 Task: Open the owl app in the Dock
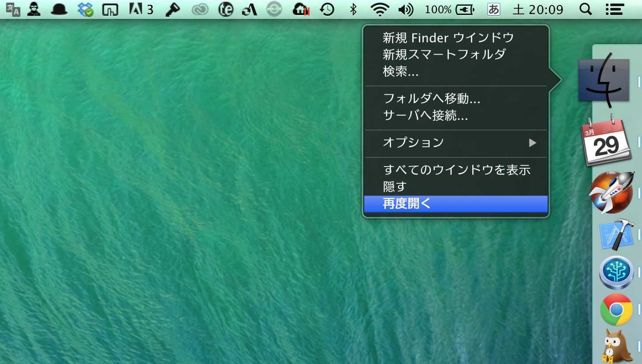[616, 346]
